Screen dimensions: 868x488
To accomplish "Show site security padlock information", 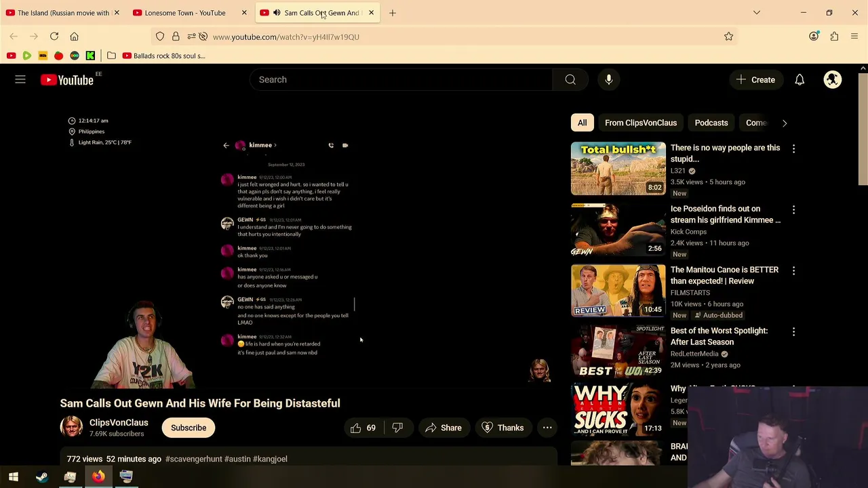I will [176, 37].
